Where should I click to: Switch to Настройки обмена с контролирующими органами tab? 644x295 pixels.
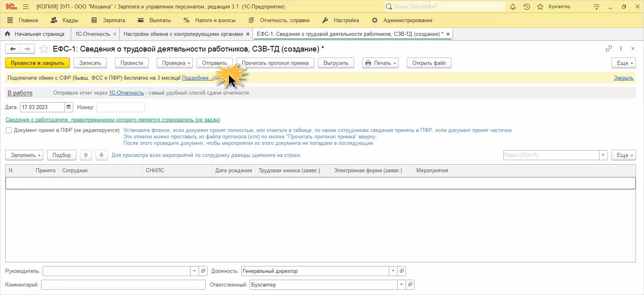click(x=183, y=34)
